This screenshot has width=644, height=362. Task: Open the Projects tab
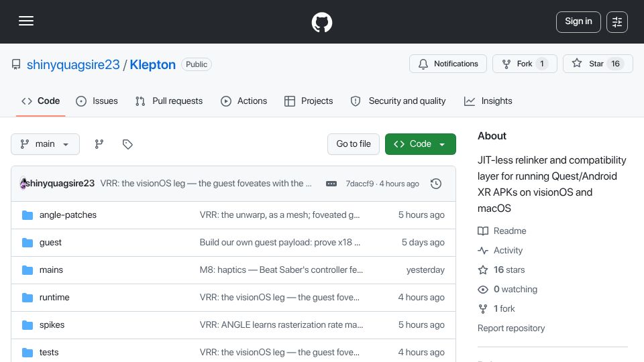[309, 101]
